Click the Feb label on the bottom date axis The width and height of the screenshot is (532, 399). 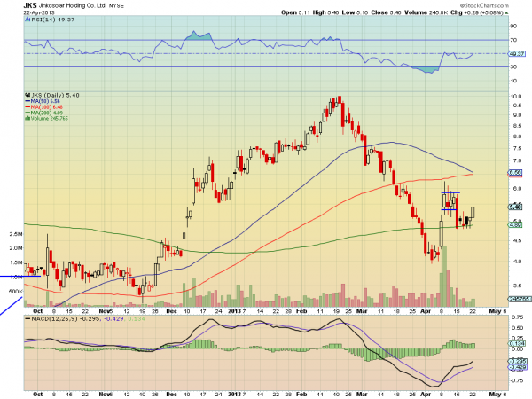tap(301, 395)
